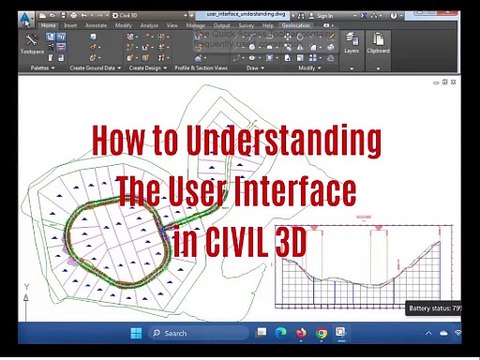Viewport: 480px width, 360px height.
Task: Expand the arrow beneath Clipboard panel
Action: click(x=378, y=69)
